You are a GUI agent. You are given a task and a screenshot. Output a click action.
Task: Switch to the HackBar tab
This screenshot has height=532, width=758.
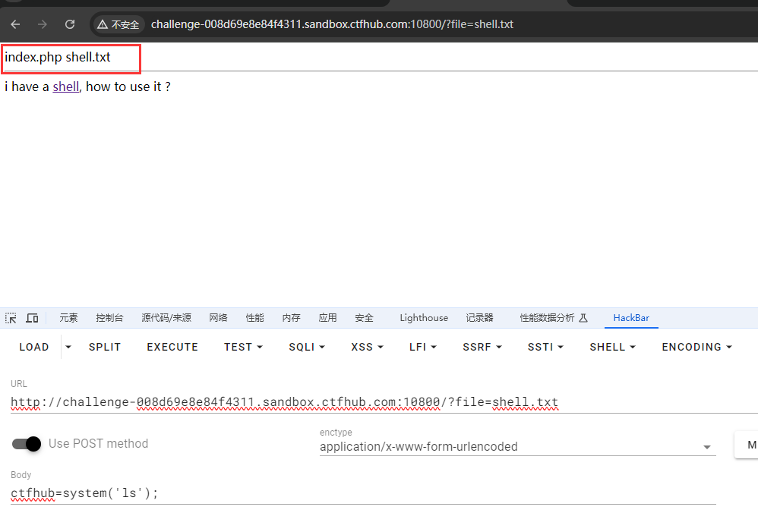coord(630,318)
